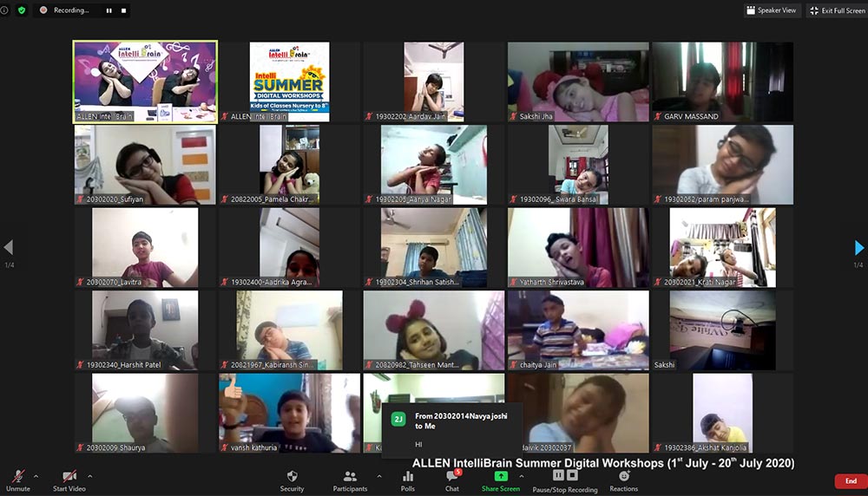Select 19302205_Aanya Nagar video tile
The height and width of the screenshot is (496, 868).
434,165
